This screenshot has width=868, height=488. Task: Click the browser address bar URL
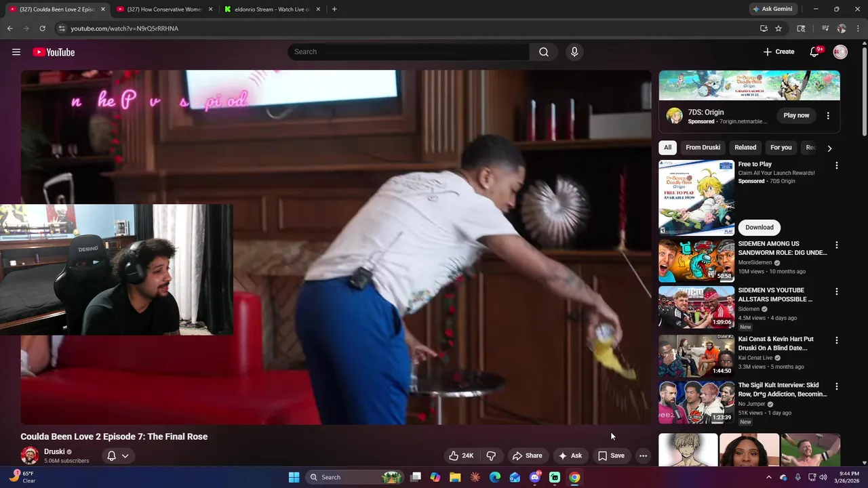[x=124, y=28]
